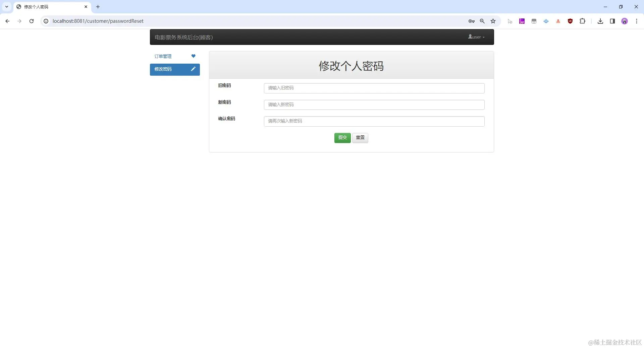Click the heart icon beside 订单管理
The width and height of the screenshot is (644, 348).
tap(193, 56)
